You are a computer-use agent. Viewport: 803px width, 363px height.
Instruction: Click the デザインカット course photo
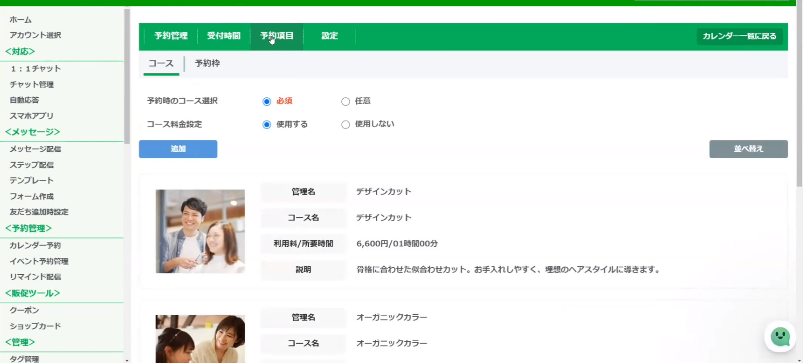(x=200, y=231)
